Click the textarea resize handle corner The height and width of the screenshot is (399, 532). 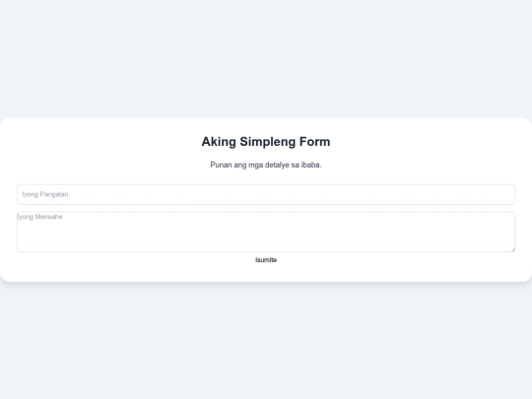512,249
